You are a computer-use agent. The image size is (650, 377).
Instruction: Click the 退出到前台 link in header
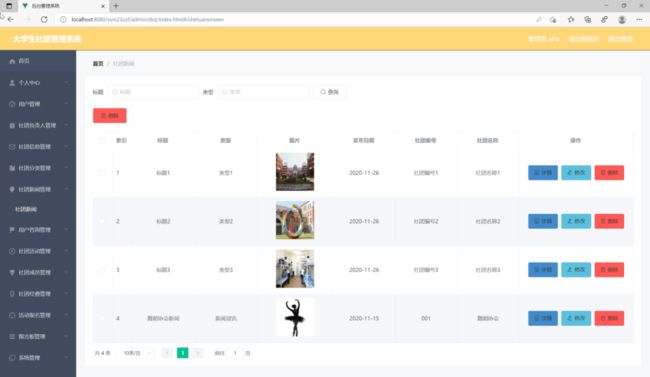pyautogui.click(x=583, y=39)
